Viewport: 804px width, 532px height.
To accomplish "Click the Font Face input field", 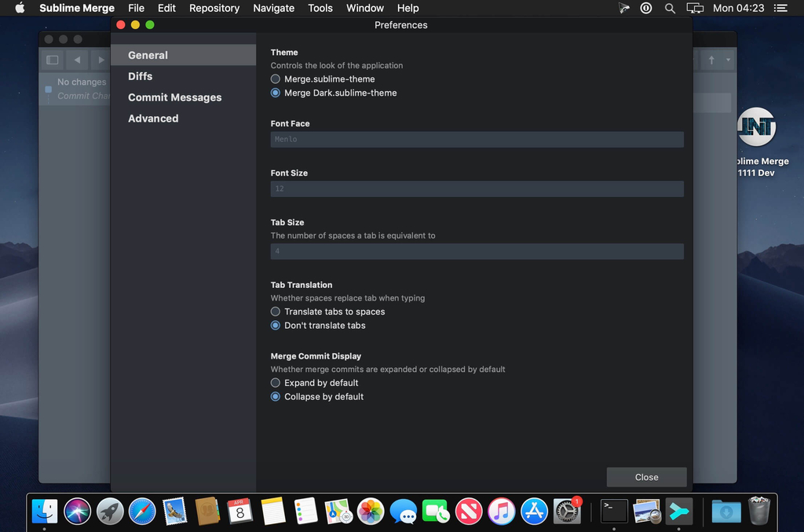I will 477,140.
